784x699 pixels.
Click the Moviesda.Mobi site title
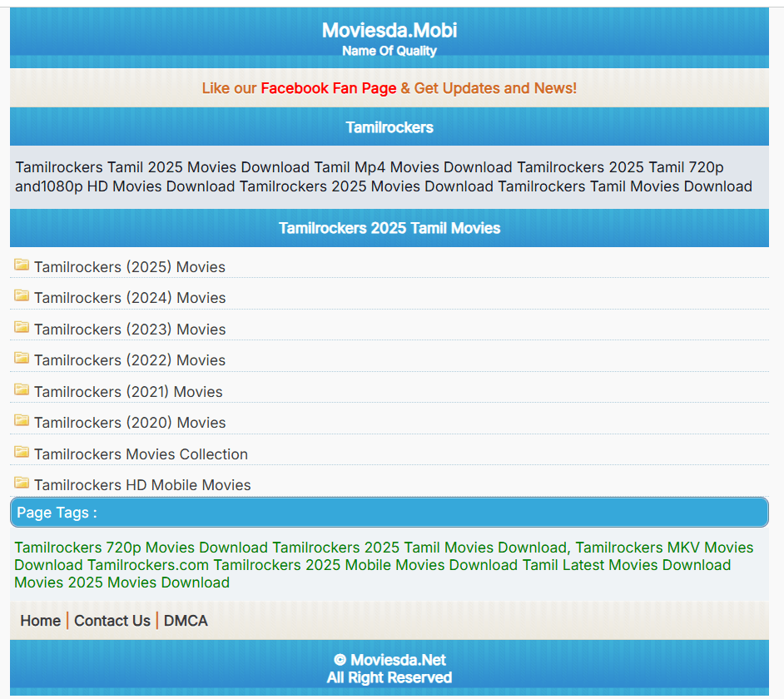(389, 31)
